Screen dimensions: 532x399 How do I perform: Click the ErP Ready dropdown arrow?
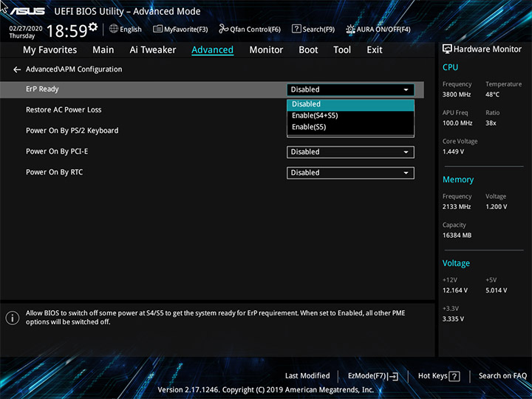(x=406, y=90)
